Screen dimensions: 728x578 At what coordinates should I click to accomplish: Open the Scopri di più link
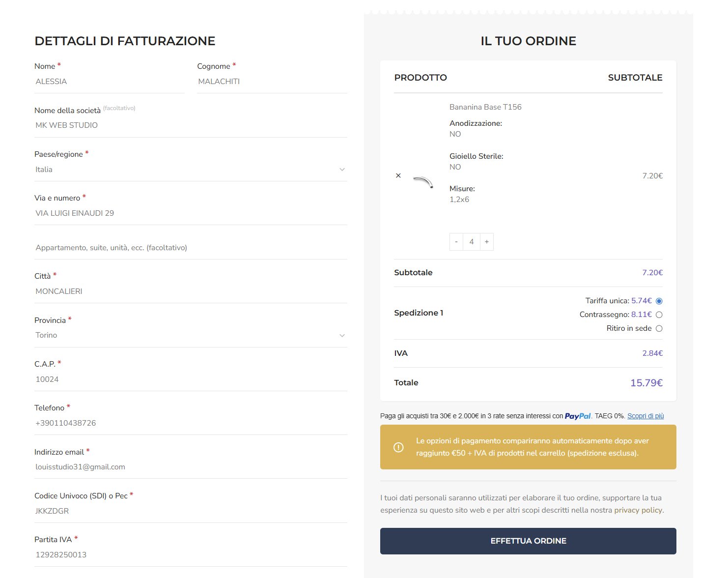645,416
